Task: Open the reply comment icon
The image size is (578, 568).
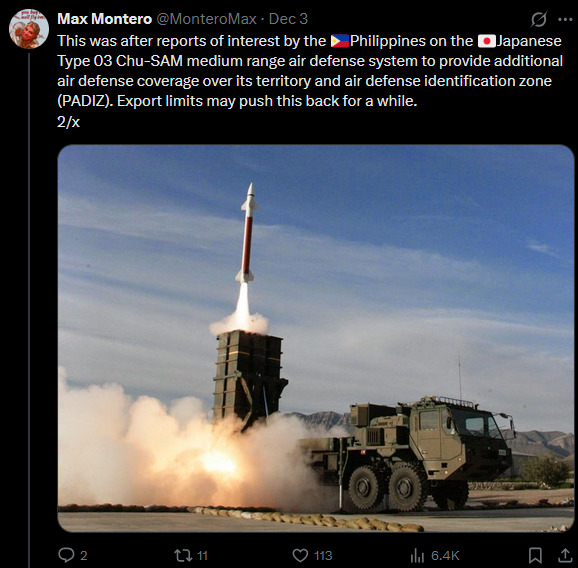Action: [66, 555]
